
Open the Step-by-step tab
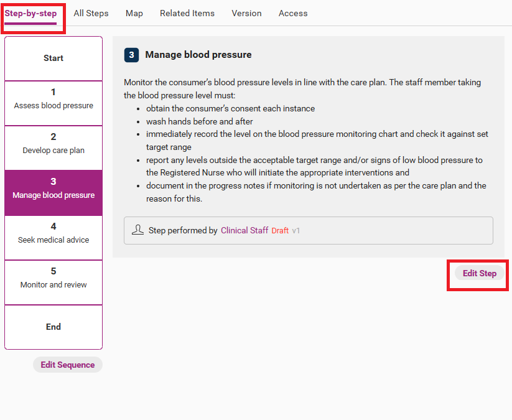(30, 13)
